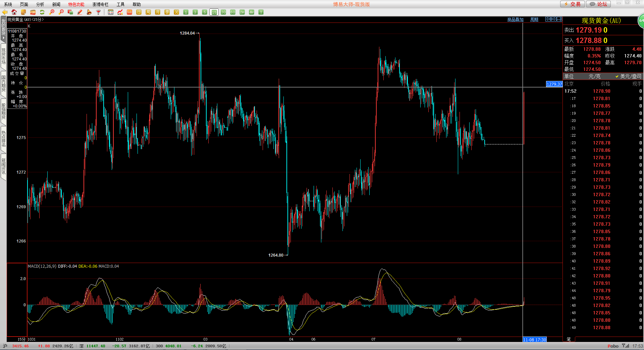The width and height of the screenshot is (644, 350).
Task: Open the 论坛 forum button
Action: pyautogui.click(x=599, y=4)
